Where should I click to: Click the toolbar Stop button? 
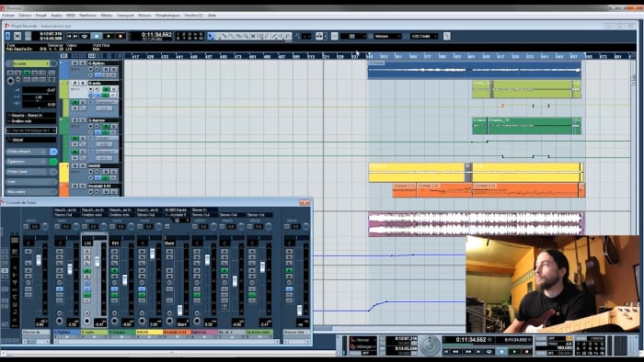[x=97, y=36]
